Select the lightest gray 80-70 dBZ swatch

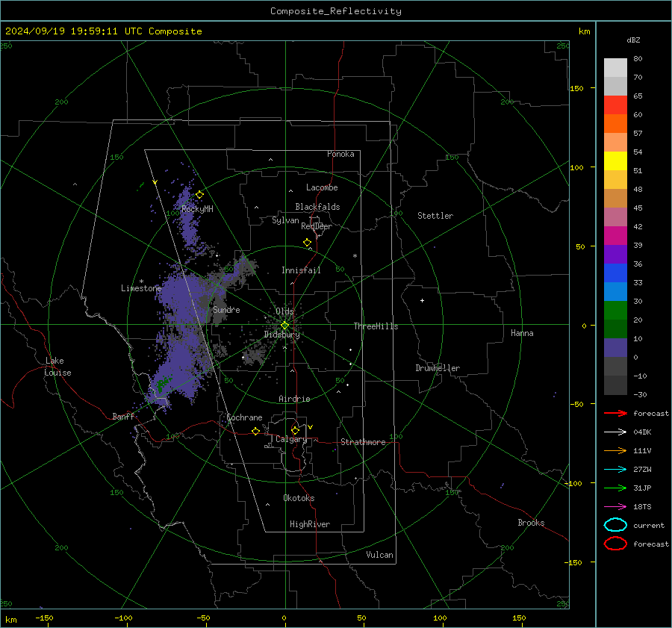click(x=615, y=68)
